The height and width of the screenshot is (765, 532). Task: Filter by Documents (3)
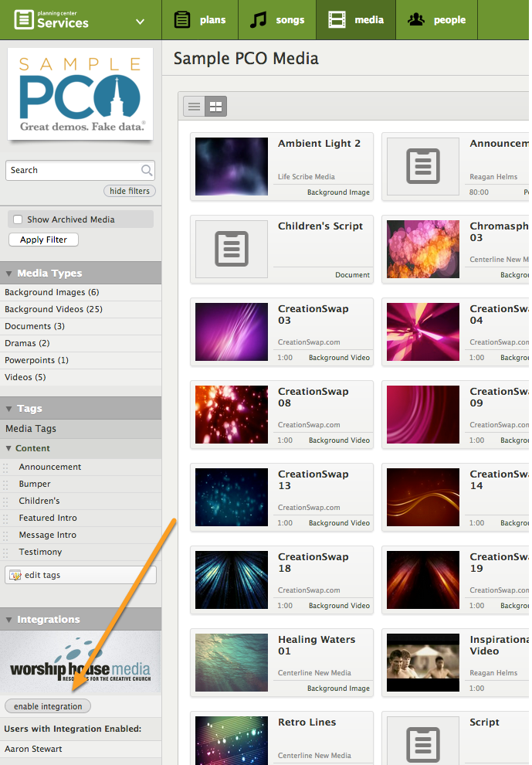click(x=35, y=326)
